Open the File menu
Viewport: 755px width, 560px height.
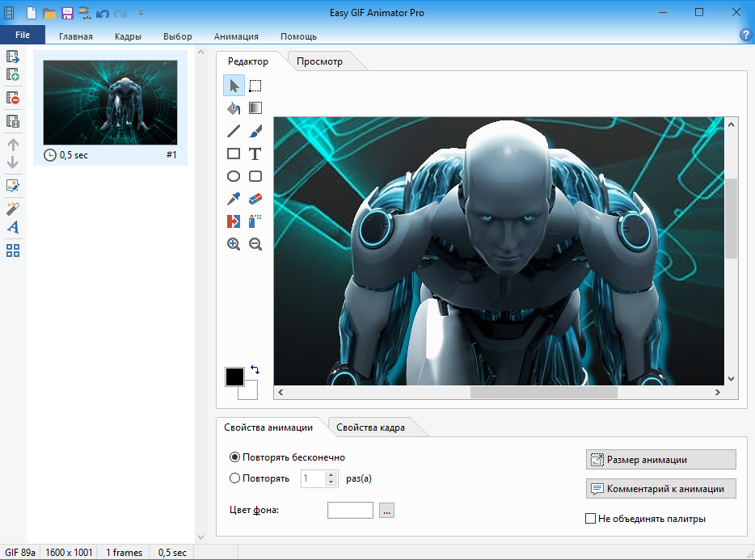[x=23, y=35]
